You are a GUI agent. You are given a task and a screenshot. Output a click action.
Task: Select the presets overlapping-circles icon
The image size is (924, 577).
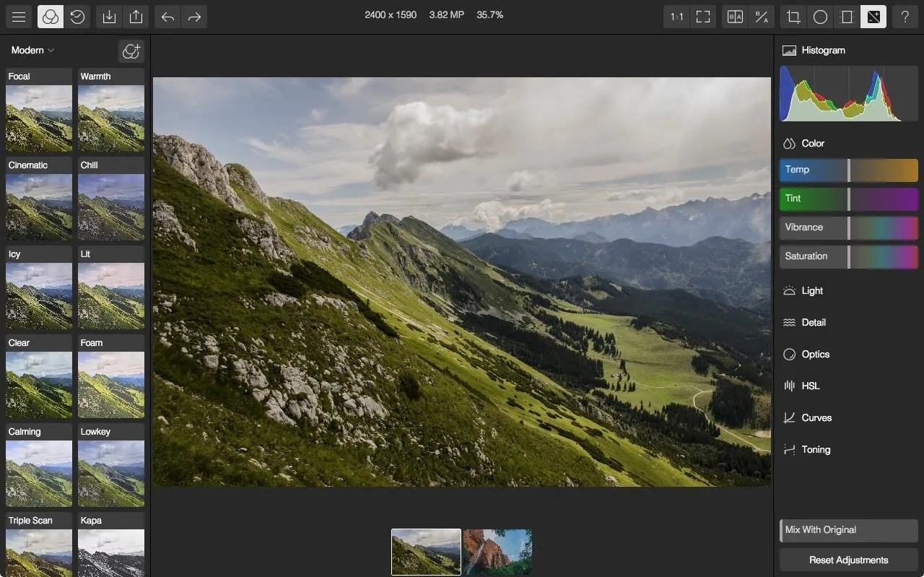coord(51,17)
